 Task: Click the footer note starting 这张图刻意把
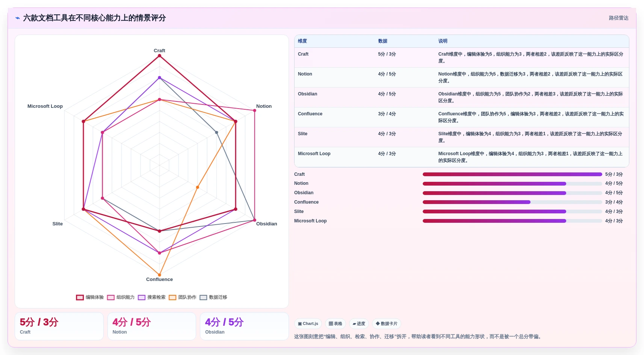pyautogui.click(x=419, y=337)
